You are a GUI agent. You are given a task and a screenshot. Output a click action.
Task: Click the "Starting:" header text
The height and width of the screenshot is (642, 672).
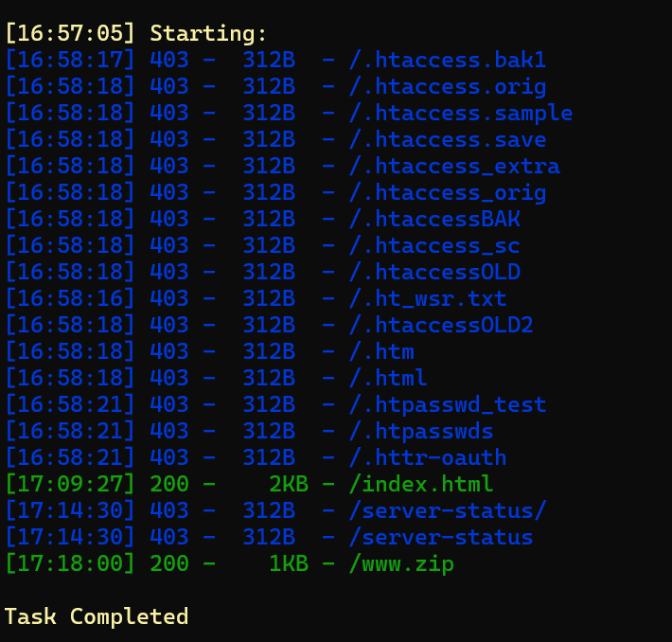209,34
